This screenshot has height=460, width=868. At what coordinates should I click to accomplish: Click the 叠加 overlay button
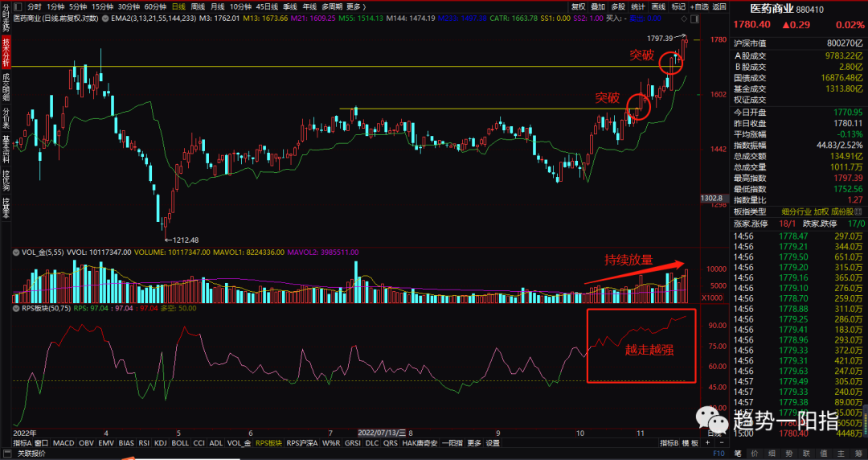point(598,6)
